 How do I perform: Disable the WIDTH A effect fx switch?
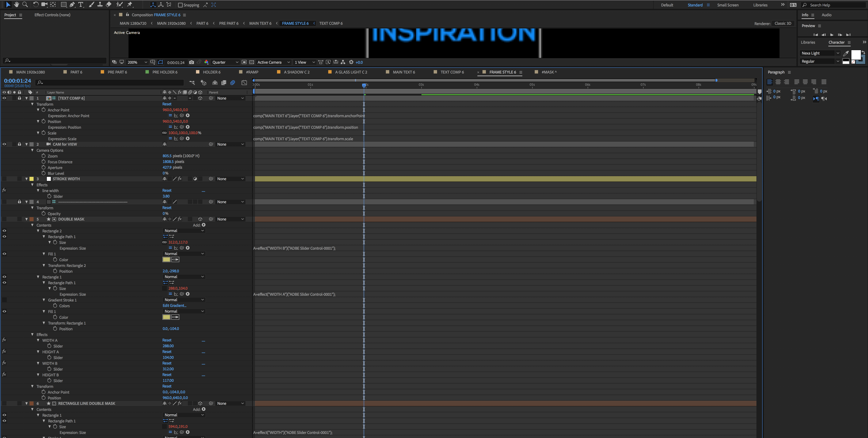click(x=4, y=340)
